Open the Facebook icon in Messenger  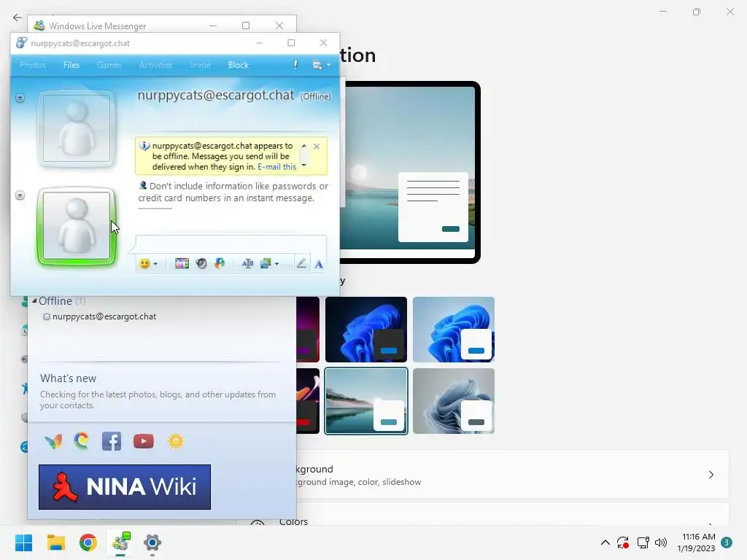tap(112, 441)
